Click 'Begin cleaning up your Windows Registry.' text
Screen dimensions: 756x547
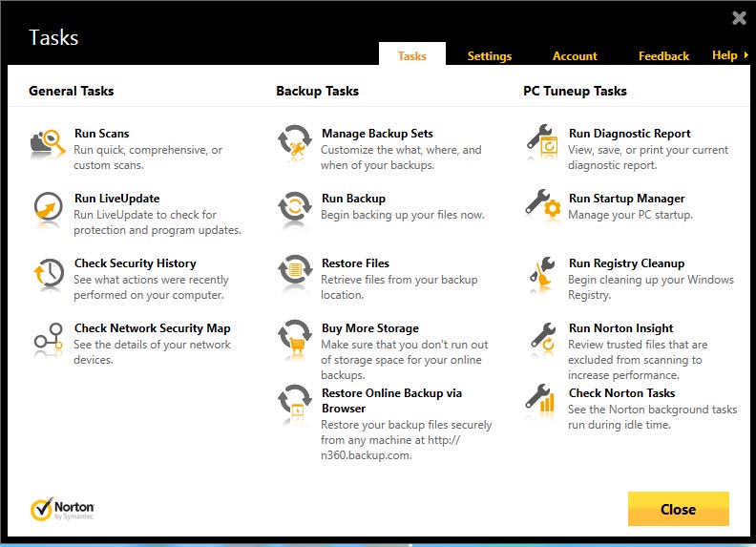(651, 287)
